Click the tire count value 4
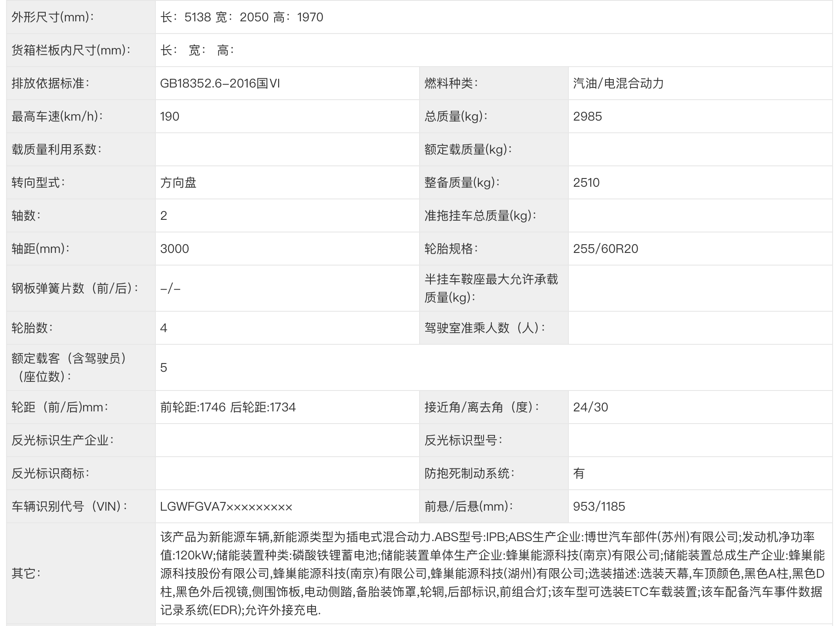This screenshot has width=840, height=626. point(164,328)
